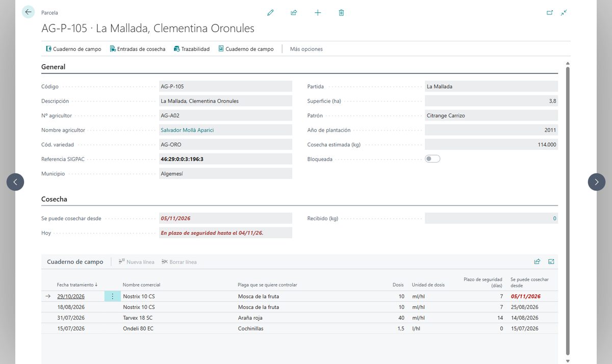Expand the Cuaderno de campo subgrid
This screenshot has height=364, width=612.
click(551, 262)
